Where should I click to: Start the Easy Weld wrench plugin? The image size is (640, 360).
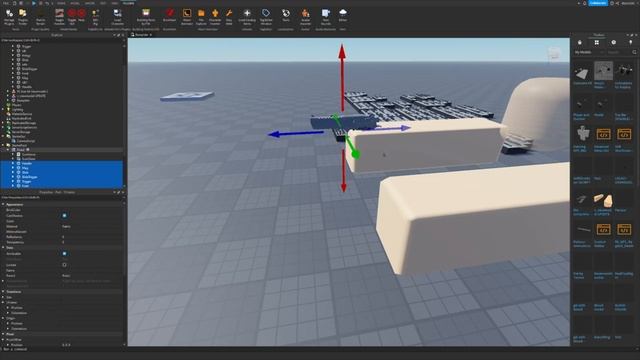[229, 17]
